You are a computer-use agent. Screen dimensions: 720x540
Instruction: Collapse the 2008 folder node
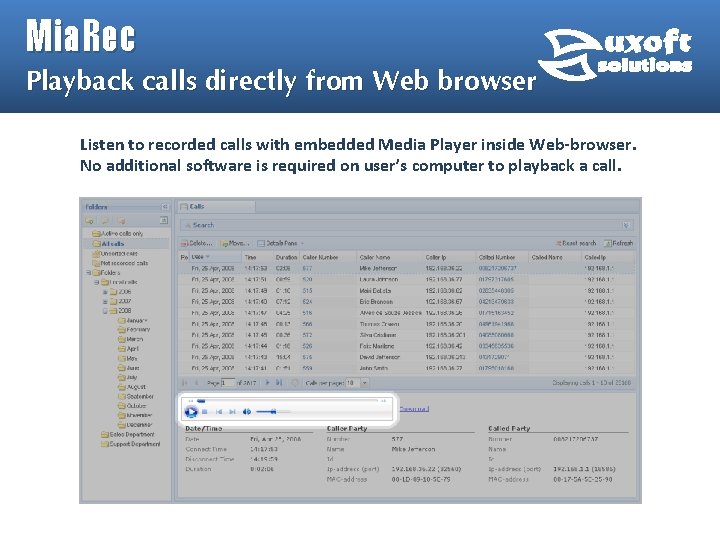click(105, 311)
